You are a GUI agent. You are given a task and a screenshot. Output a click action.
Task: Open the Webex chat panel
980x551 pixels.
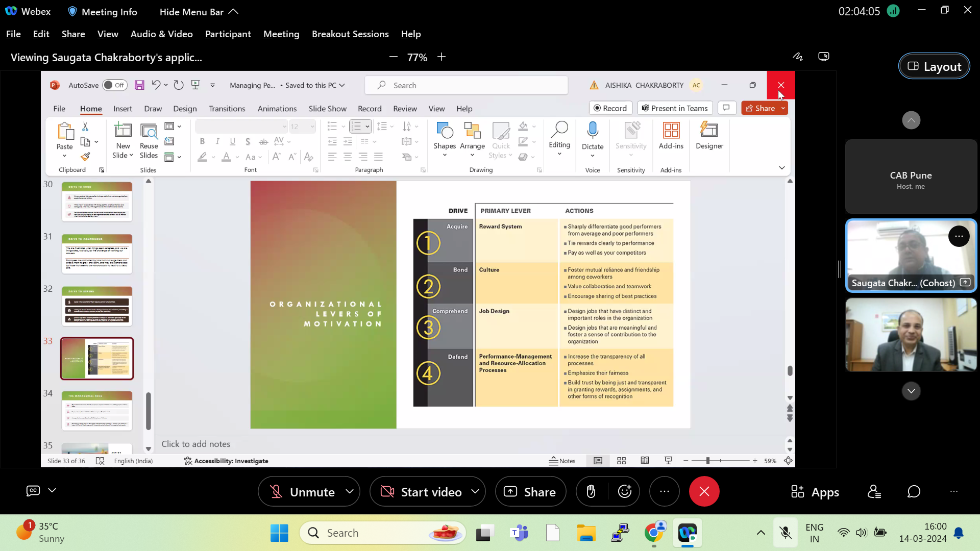pos(914,492)
